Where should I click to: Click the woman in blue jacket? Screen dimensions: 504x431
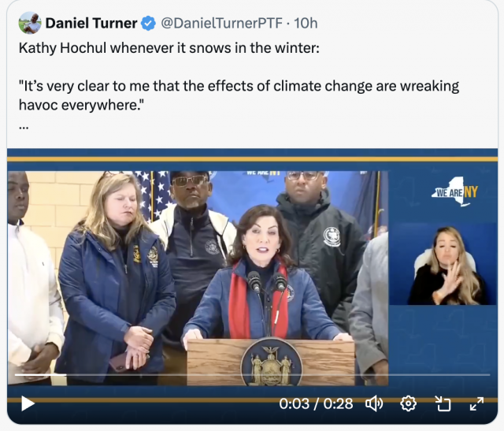pyautogui.click(x=118, y=268)
